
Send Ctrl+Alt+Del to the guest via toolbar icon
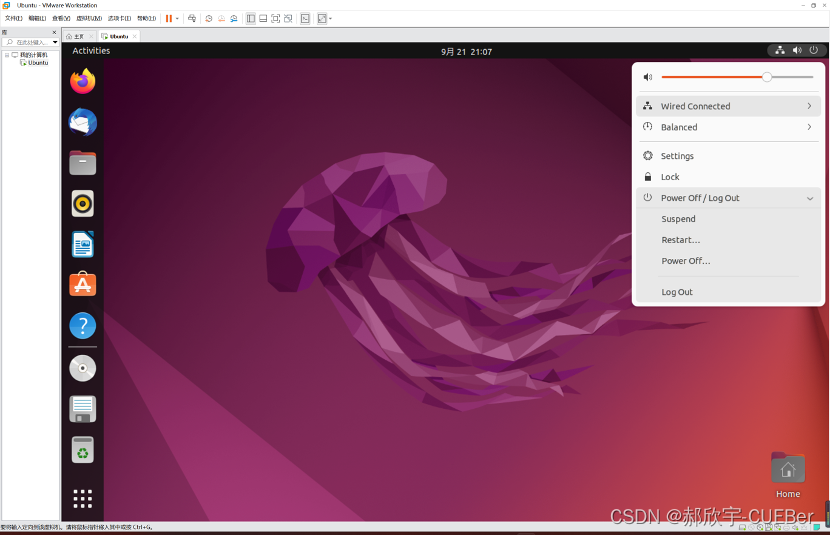click(192, 19)
